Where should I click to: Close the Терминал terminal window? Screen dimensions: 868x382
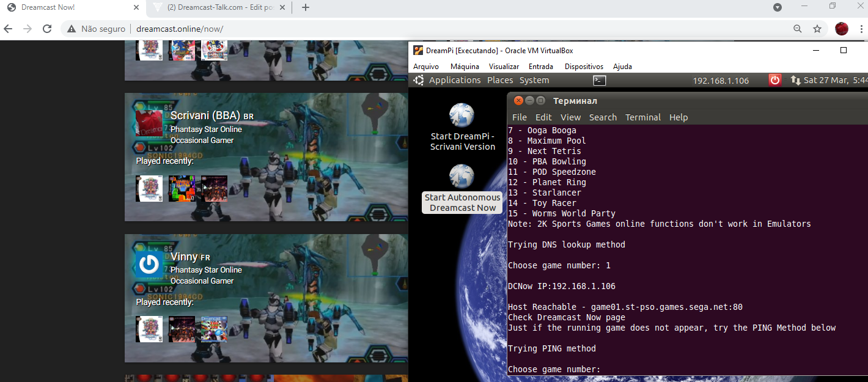pyautogui.click(x=518, y=101)
